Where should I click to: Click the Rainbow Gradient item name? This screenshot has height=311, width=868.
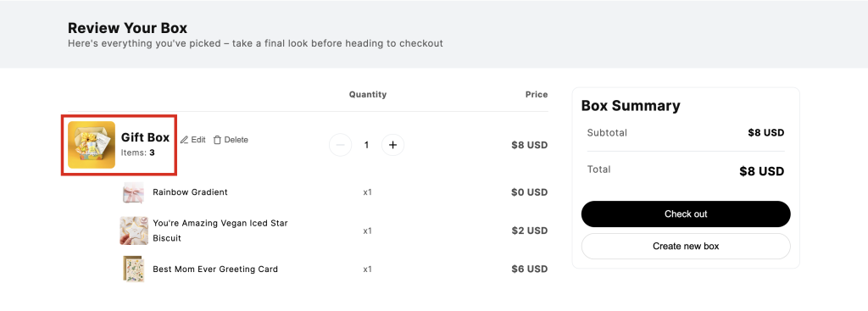(x=191, y=192)
